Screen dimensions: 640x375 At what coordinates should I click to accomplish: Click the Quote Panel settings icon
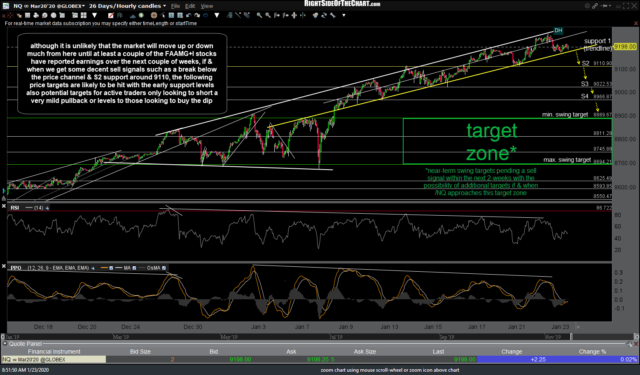629,344
